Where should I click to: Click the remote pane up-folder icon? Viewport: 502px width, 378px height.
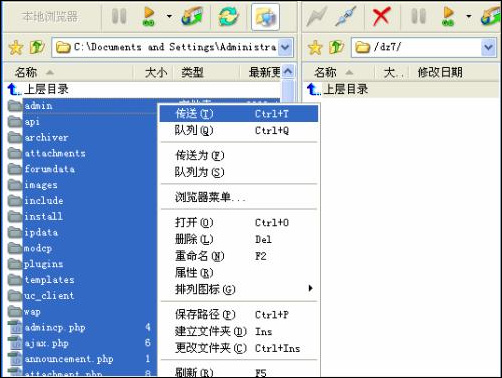click(x=336, y=47)
